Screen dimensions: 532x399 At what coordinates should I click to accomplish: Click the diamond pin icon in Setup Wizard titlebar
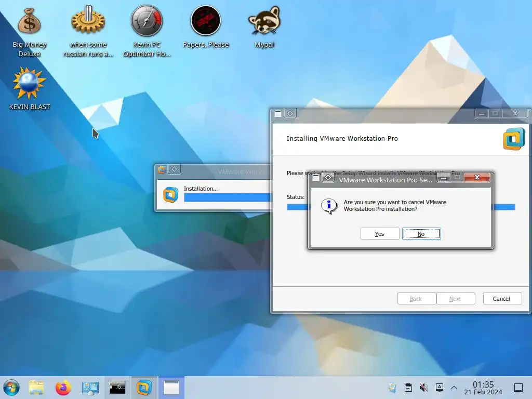(x=290, y=114)
